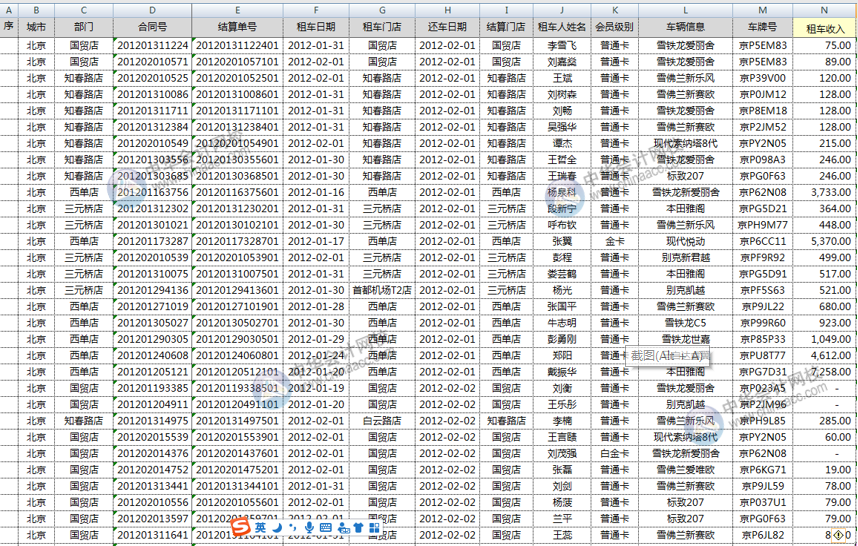Click the 合同号 header cell
Screen dimensions: 858x546
(152, 27)
